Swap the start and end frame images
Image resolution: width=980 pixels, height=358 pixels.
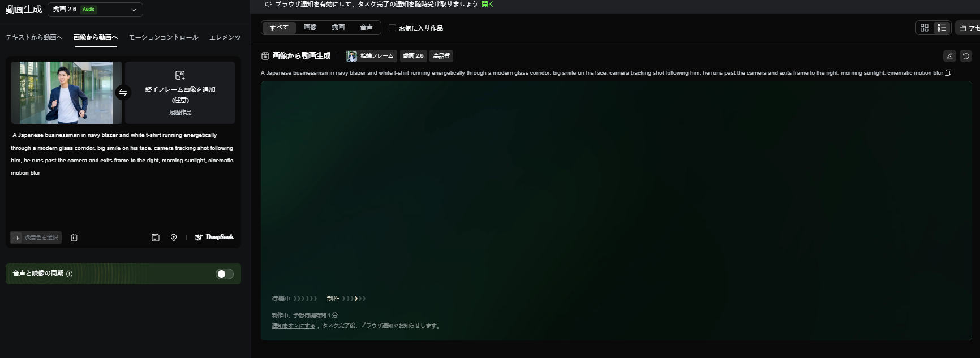pos(123,93)
